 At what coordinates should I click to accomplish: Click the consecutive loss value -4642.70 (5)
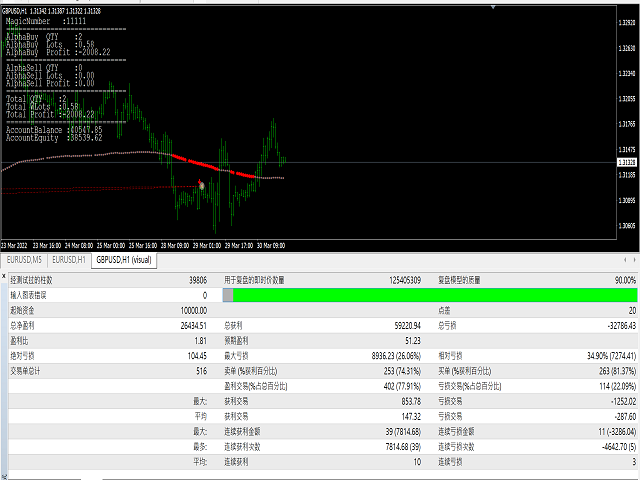(x=619, y=447)
